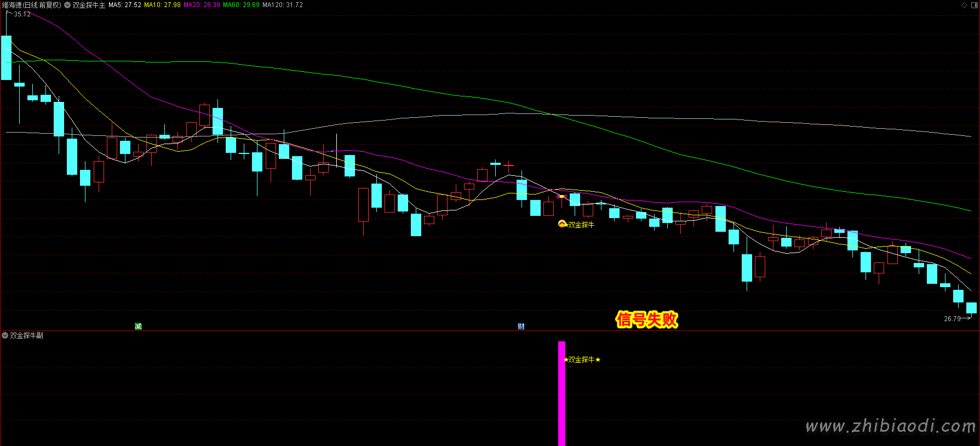Click the blue 财 event marker

(521, 327)
